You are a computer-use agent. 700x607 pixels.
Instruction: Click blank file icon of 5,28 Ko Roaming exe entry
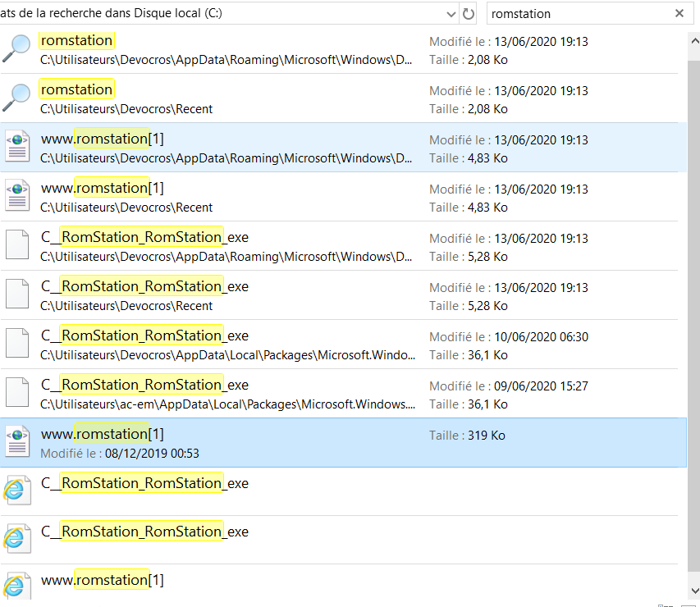coord(17,244)
